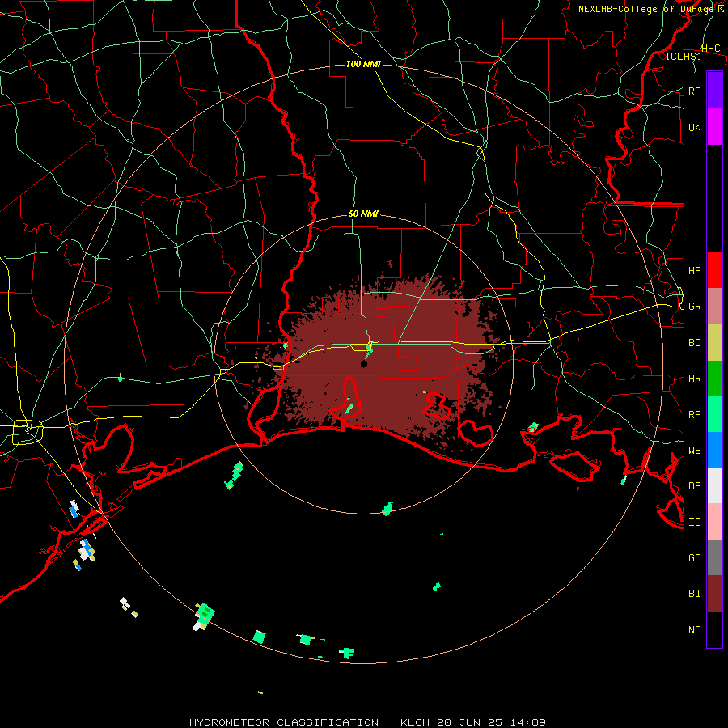Screen dimensions: 728x728
Task: Click the BD legend label
Action: pyautogui.click(x=694, y=343)
